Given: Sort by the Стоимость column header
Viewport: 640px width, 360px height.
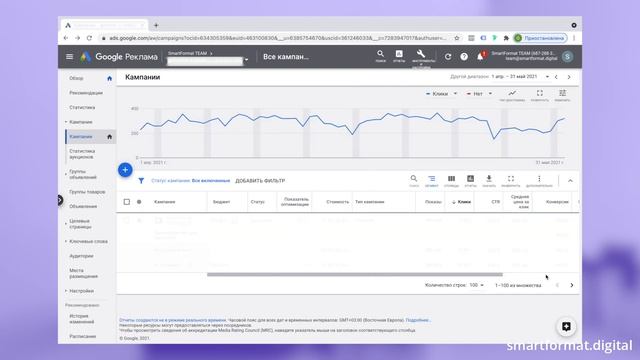Looking at the screenshot, I should point(338,202).
